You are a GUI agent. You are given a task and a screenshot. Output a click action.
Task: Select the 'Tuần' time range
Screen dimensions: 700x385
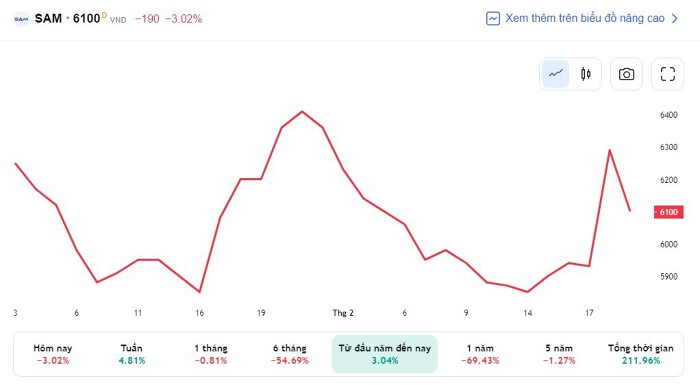(x=132, y=354)
